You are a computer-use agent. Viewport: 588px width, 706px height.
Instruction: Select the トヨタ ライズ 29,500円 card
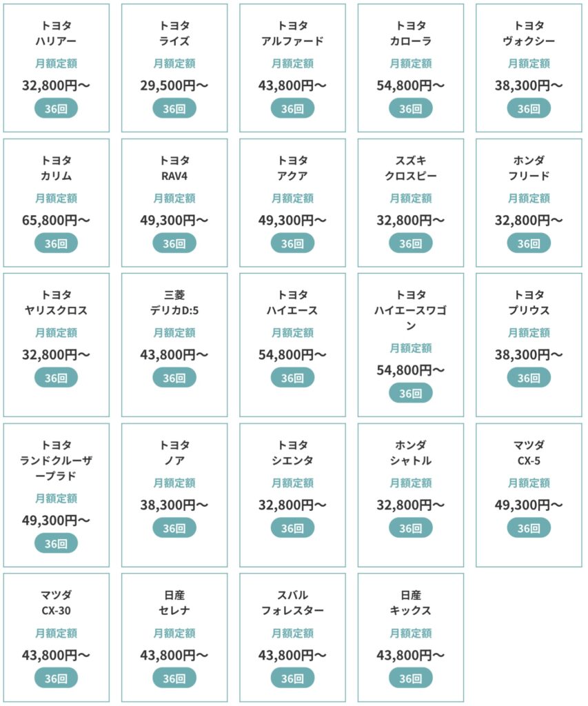click(174, 68)
